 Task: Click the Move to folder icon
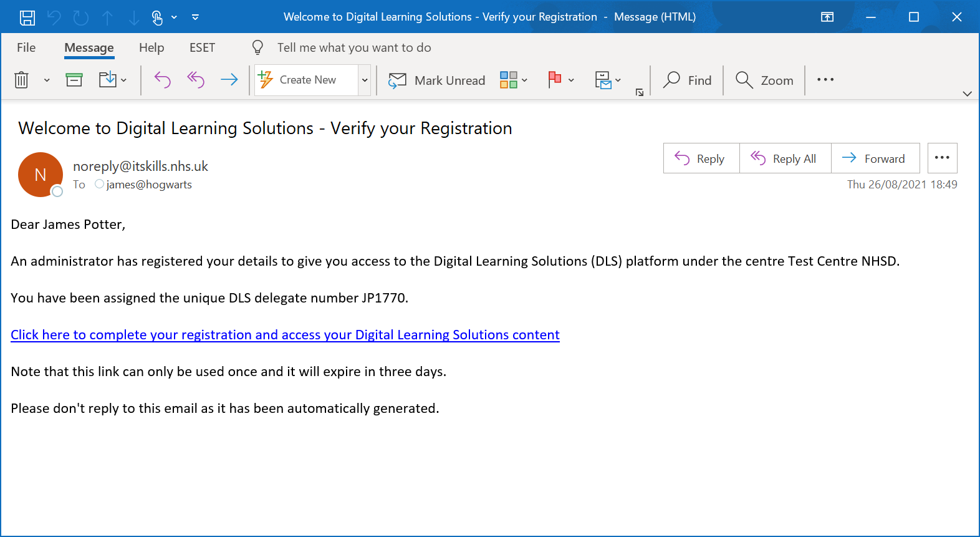coord(107,79)
